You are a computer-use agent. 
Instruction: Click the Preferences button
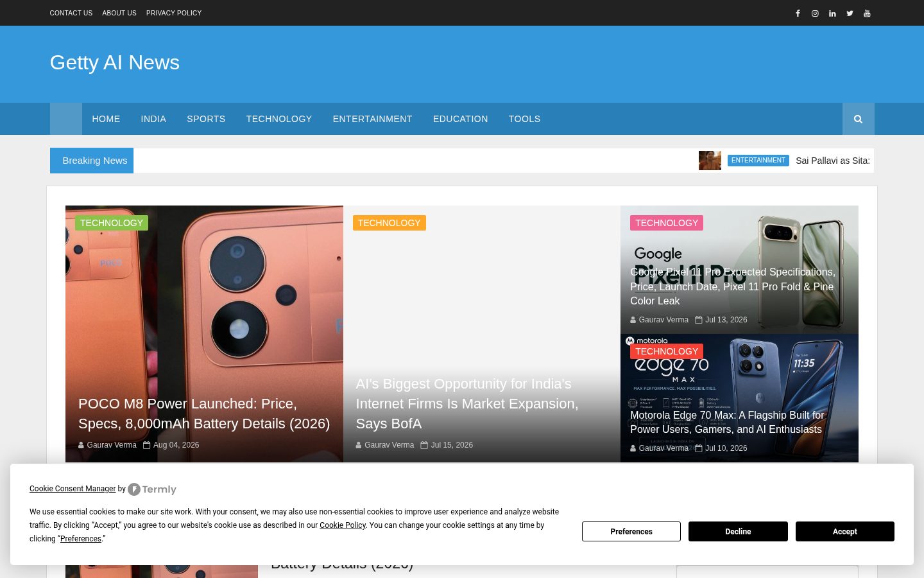tap(631, 532)
